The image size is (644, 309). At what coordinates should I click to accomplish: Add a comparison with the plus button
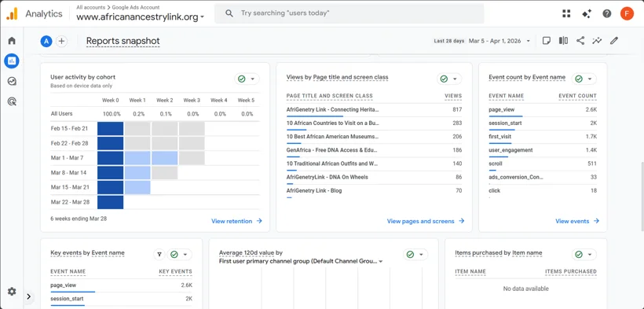click(x=61, y=41)
